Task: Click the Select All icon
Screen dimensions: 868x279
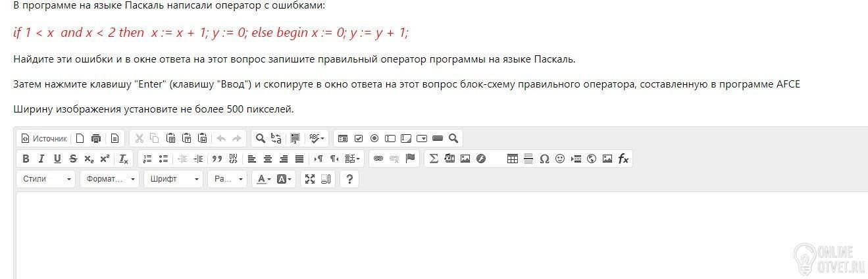Action: 295,138
